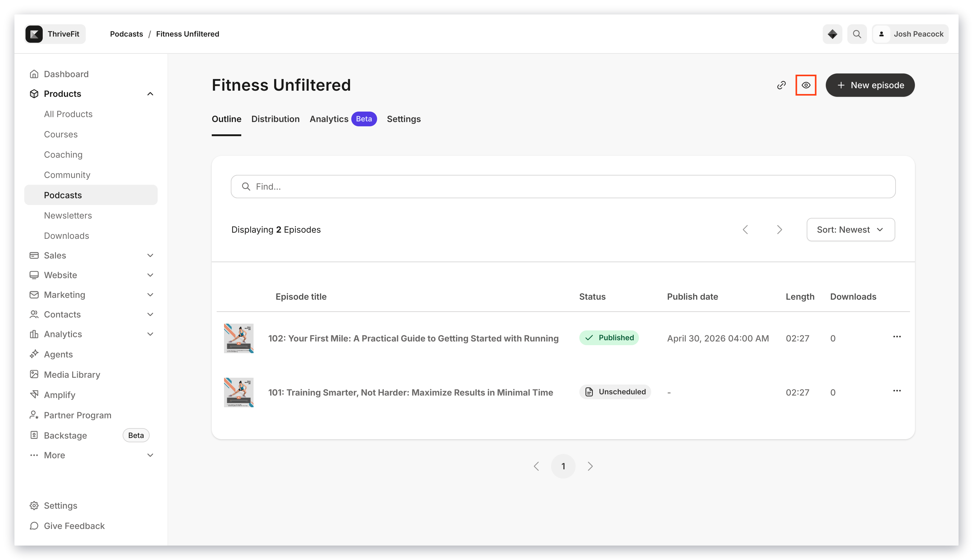The width and height of the screenshot is (973, 560).
Task: Open Courses under Products
Action: pyautogui.click(x=61, y=134)
